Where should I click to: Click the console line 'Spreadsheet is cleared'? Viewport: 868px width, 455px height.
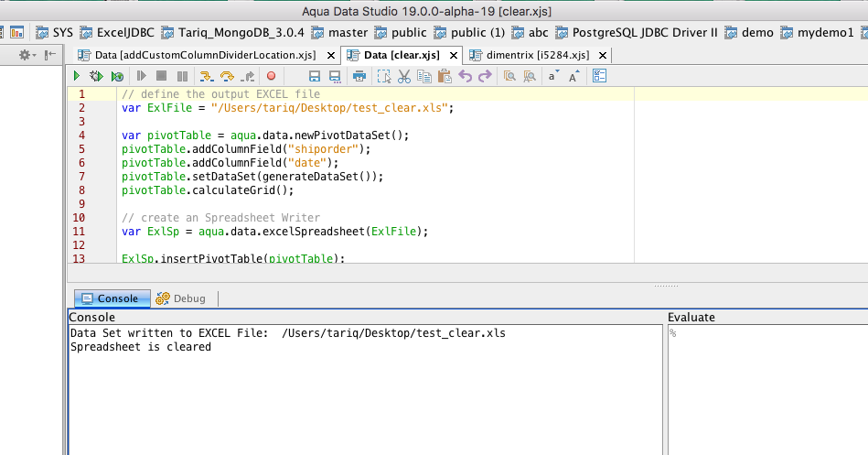coord(141,347)
